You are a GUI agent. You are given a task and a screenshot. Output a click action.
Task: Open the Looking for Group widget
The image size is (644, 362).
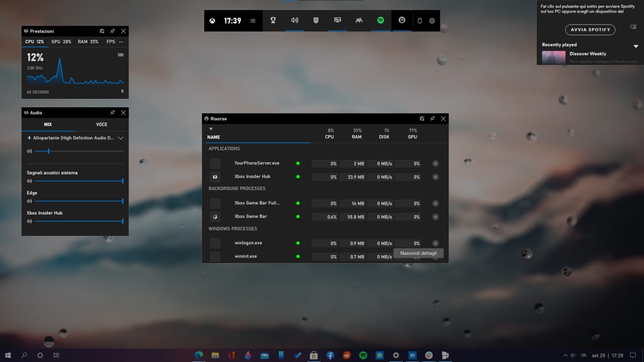359,20
